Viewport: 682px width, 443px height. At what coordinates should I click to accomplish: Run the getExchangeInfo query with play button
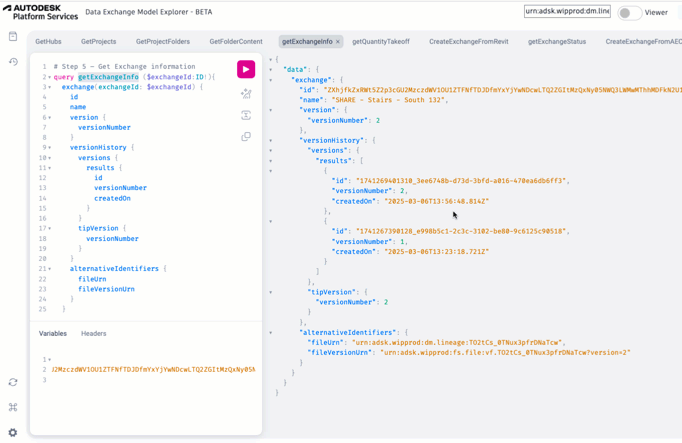click(246, 70)
